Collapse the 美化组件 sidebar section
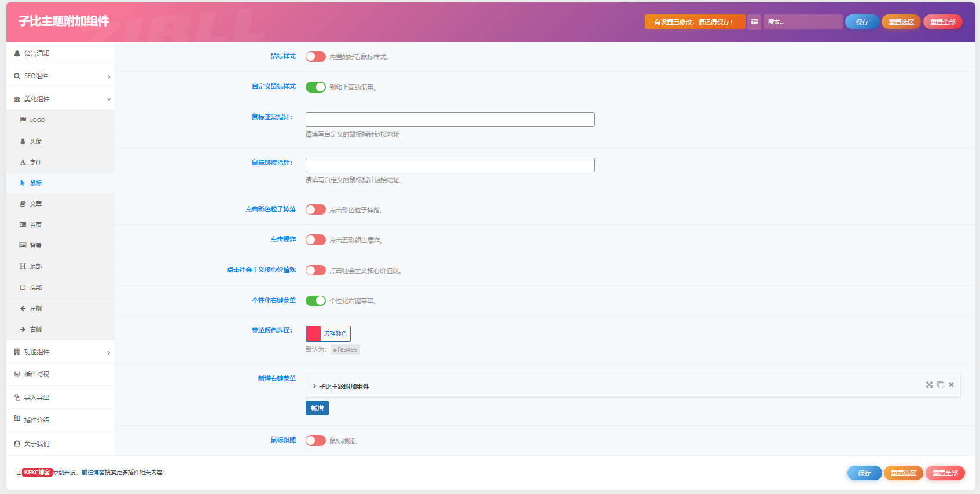This screenshot has width=980, height=494. pos(60,99)
